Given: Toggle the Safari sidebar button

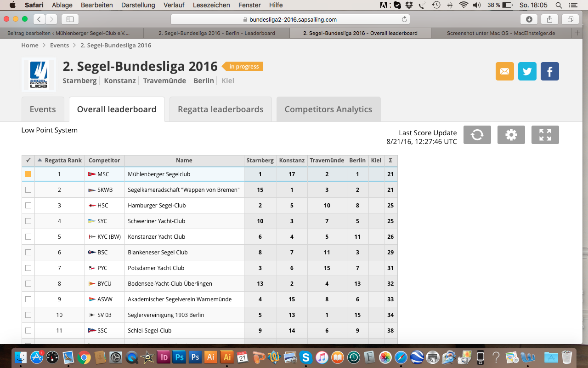Looking at the screenshot, I should pos(70,19).
